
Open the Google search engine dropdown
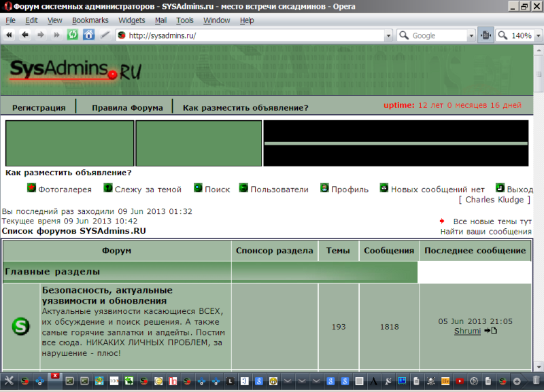(x=471, y=35)
